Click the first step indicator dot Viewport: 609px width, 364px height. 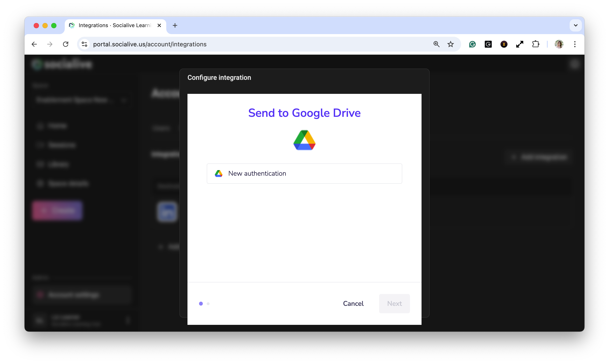201,304
